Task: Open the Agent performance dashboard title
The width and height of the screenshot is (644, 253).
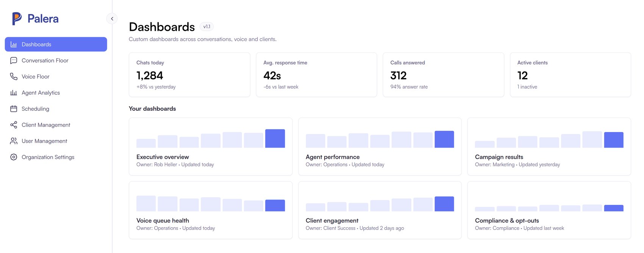Action: click(333, 157)
